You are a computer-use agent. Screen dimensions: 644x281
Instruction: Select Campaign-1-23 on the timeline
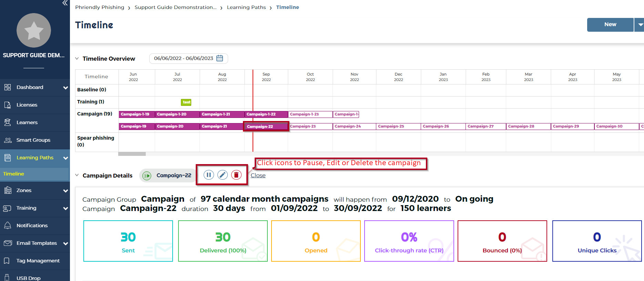310,114
